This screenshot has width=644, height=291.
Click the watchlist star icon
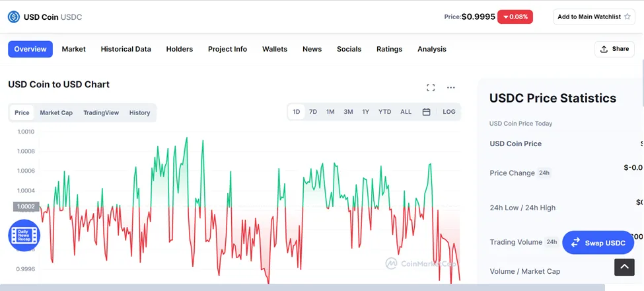627,17
